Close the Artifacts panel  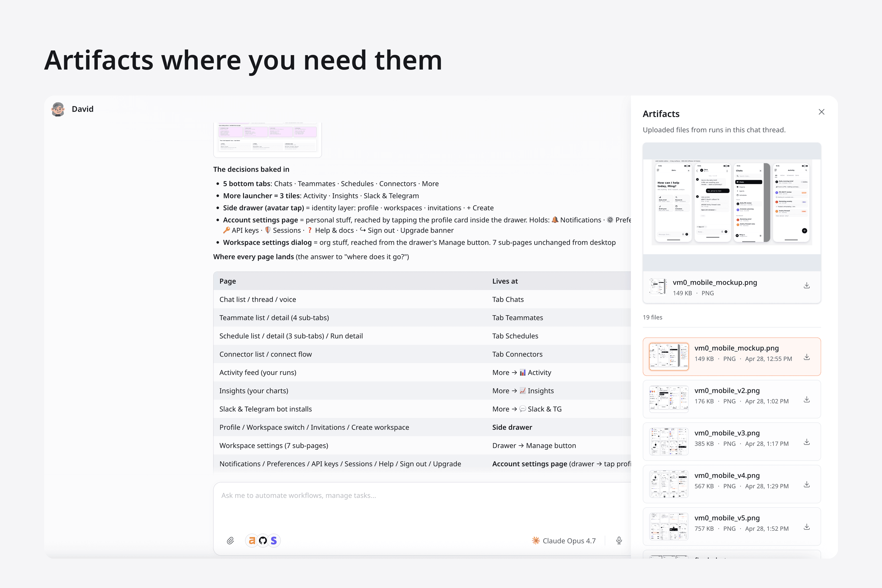tap(821, 112)
